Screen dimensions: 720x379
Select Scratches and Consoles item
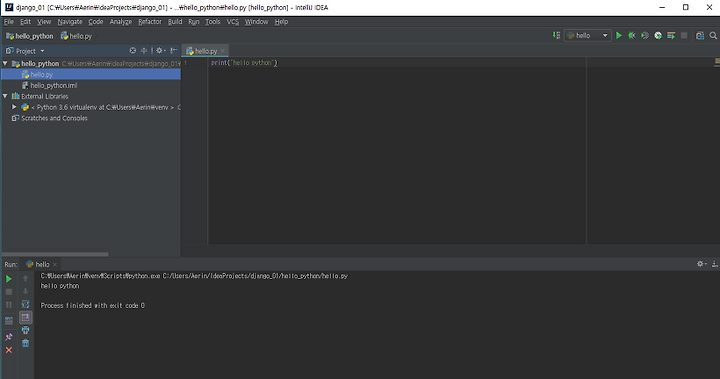pyautogui.click(x=54, y=118)
